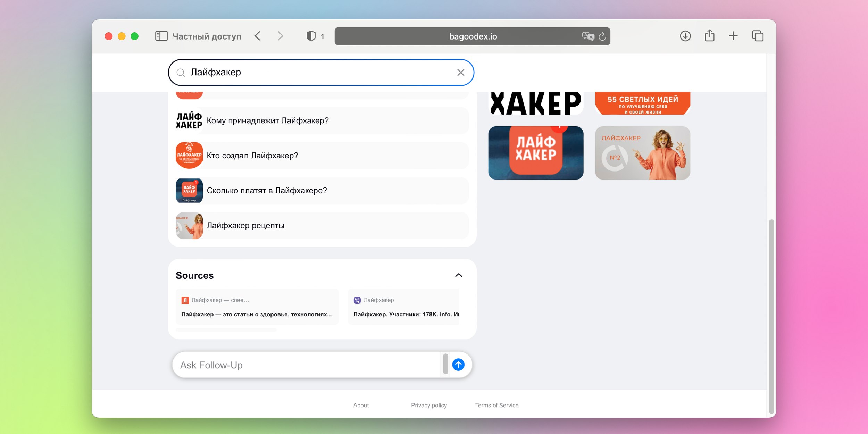This screenshot has width=868, height=434.
Task: Open the Share menu icon
Action: click(709, 36)
